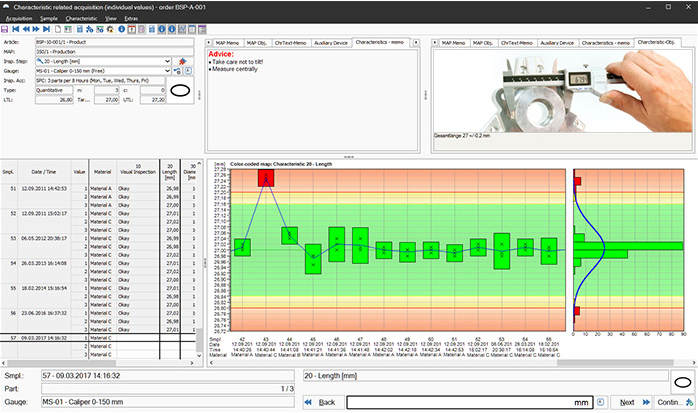Open the Insp. Step dropdown list
Screen dimensions: 698x413
click(x=167, y=61)
